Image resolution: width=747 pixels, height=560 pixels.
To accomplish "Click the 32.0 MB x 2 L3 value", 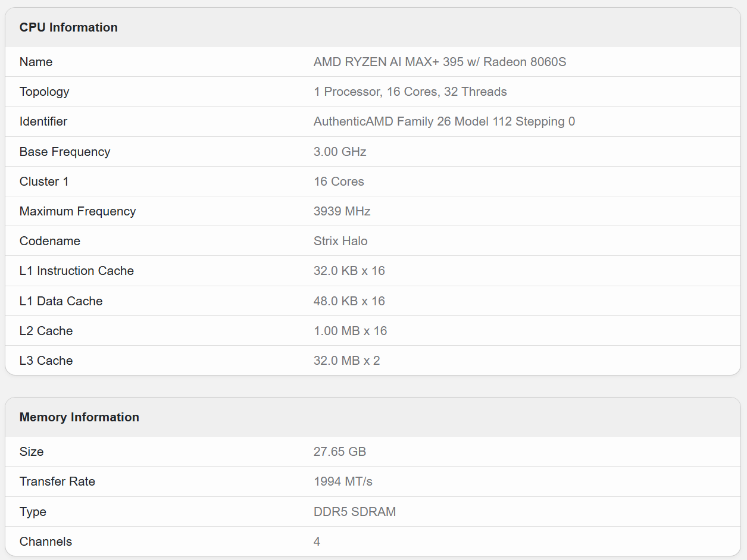I will pos(346,361).
